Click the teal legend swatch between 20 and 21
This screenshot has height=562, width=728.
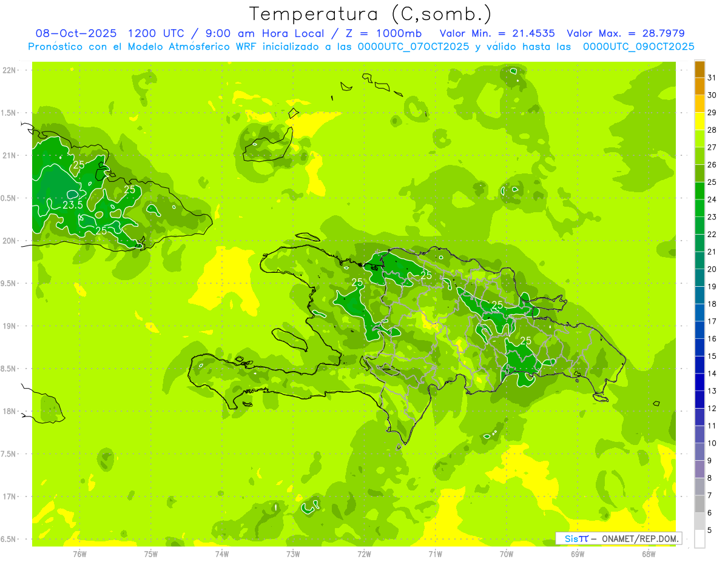[699, 261]
